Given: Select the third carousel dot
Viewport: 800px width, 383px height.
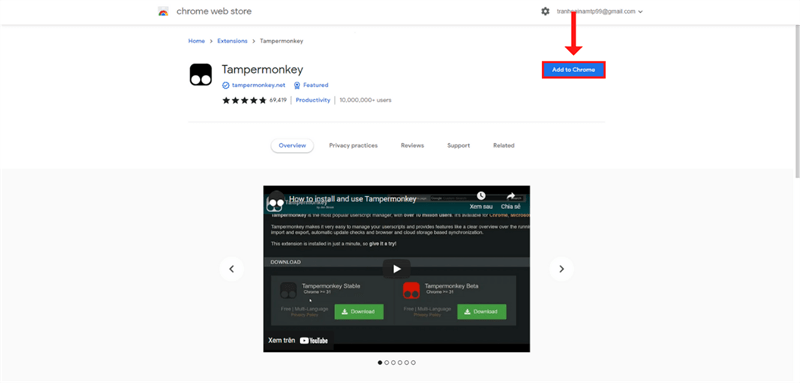Looking at the screenshot, I should pyautogui.click(x=393, y=363).
